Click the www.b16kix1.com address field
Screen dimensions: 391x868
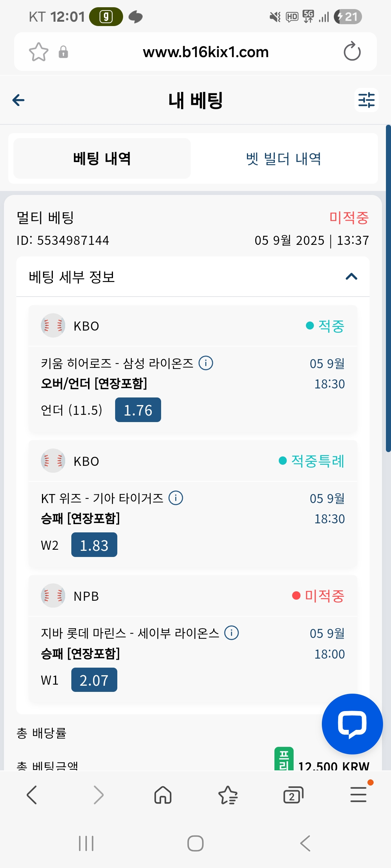coord(206,52)
